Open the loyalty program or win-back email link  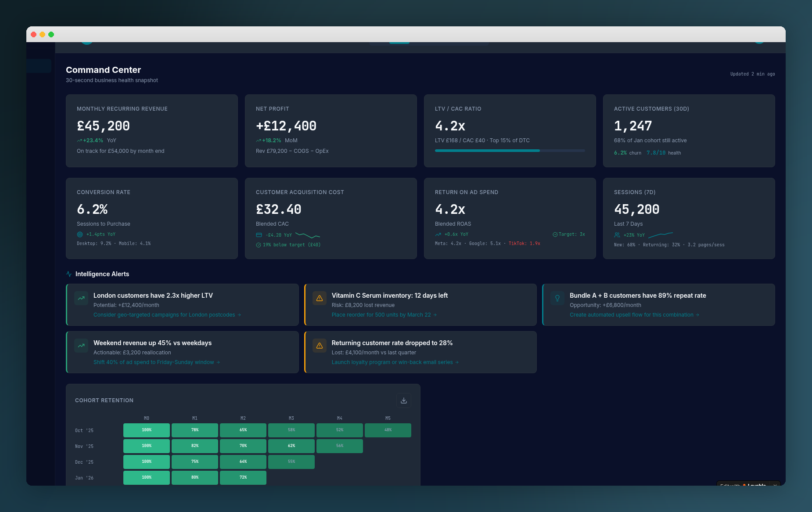coord(395,362)
